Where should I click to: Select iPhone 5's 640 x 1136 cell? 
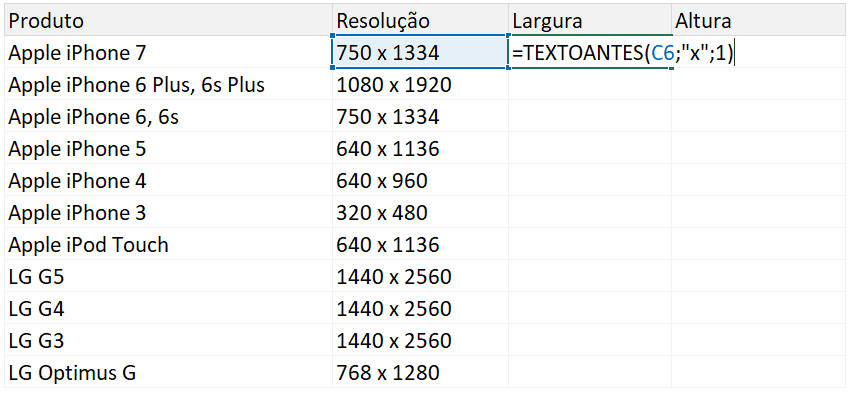(421, 149)
